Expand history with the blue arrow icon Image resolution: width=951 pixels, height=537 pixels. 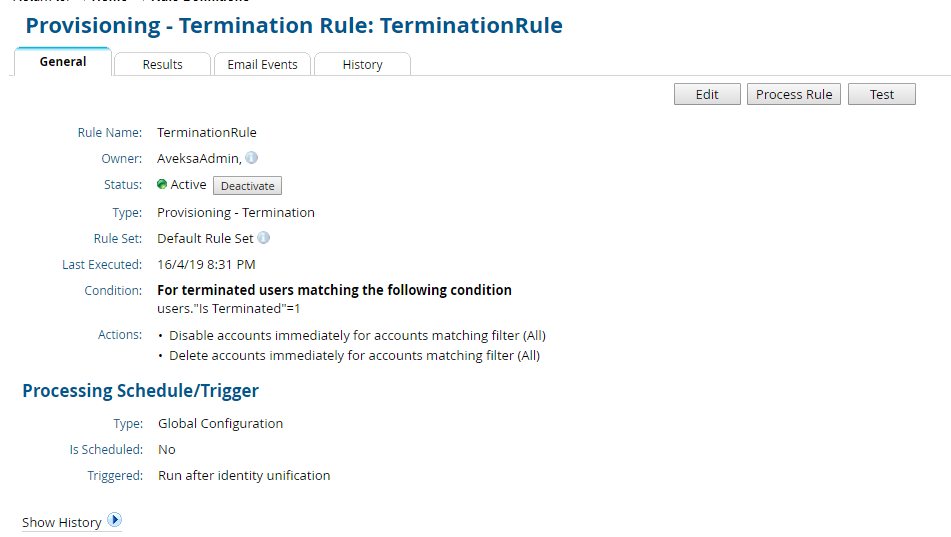coord(114,520)
